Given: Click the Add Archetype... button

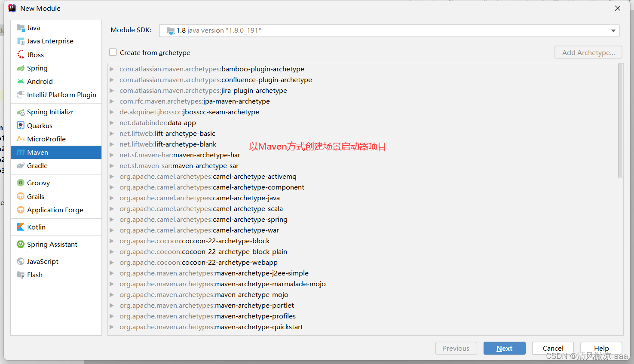Looking at the screenshot, I should (588, 52).
